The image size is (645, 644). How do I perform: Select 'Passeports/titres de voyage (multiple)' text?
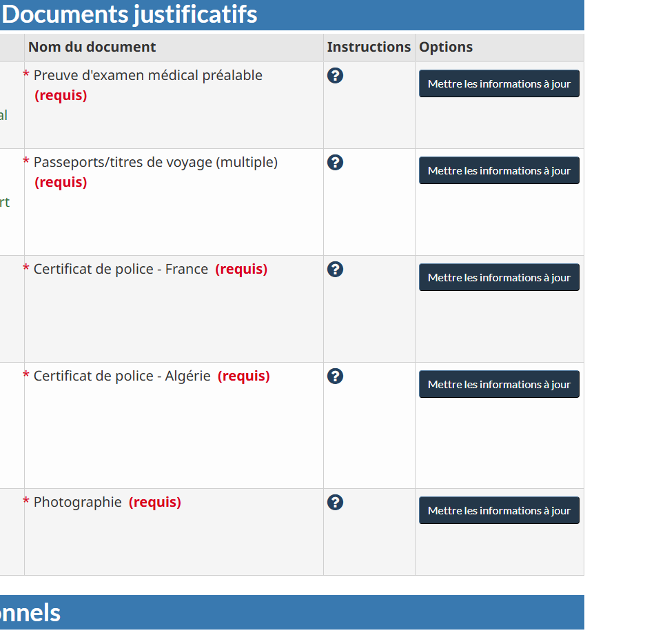coord(156,163)
